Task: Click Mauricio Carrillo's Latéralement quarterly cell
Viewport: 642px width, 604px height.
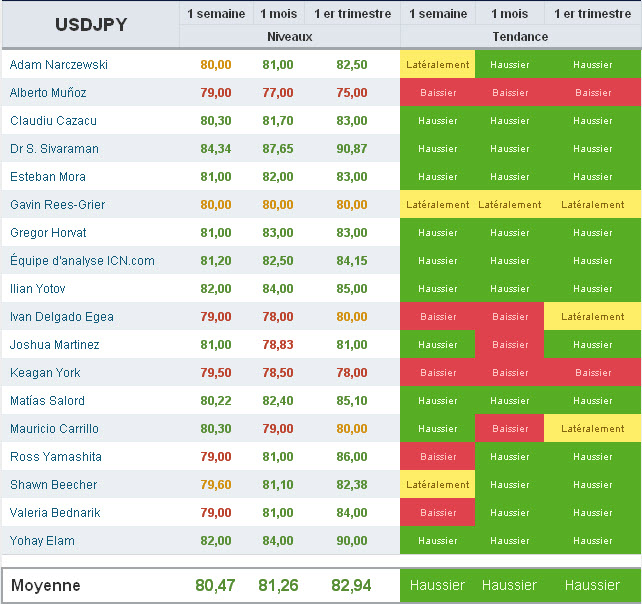Action: pyautogui.click(x=592, y=428)
